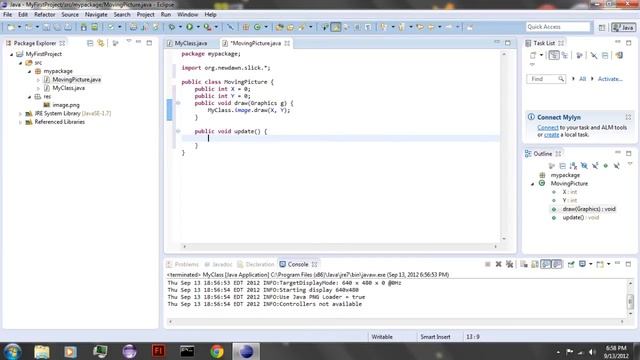Toggle Sort alphabetically in Outline

573,166
